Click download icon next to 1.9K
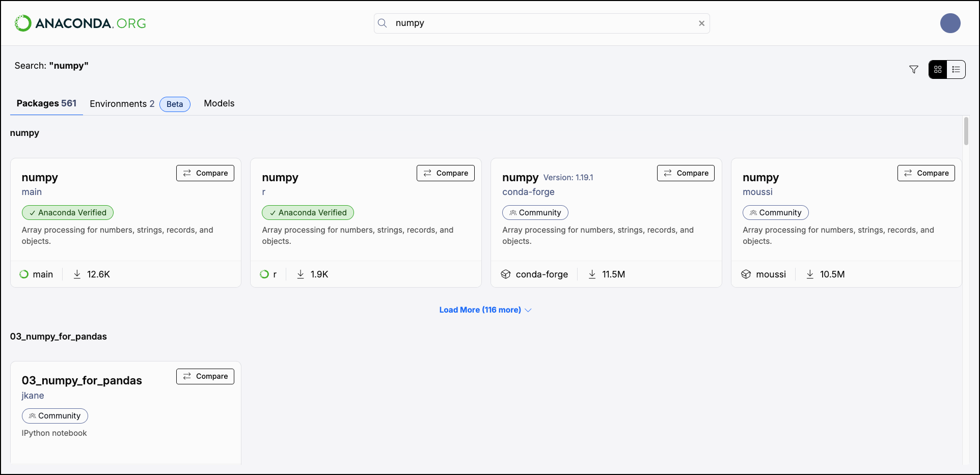This screenshot has width=980, height=475. click(x=301, y=274)
